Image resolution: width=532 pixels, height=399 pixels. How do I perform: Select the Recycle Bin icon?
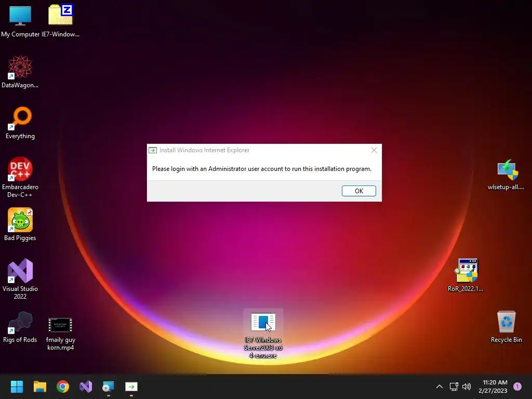506,327
